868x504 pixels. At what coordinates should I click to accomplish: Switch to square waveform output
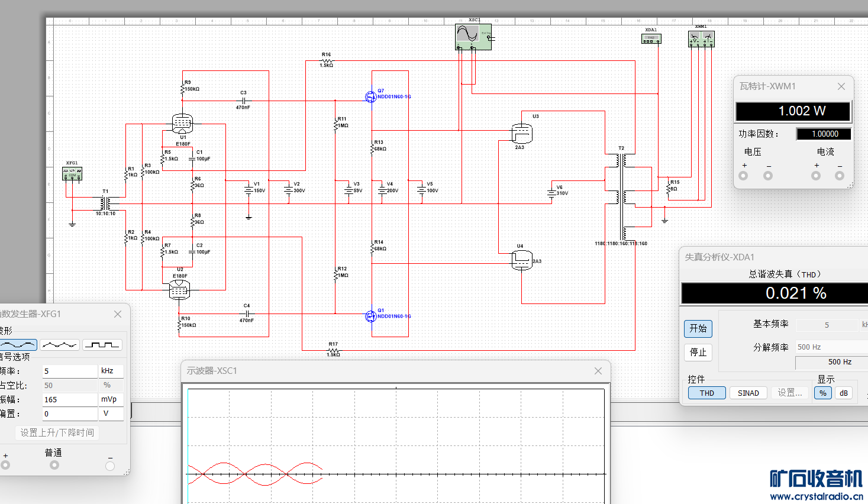tap(102, 344)
